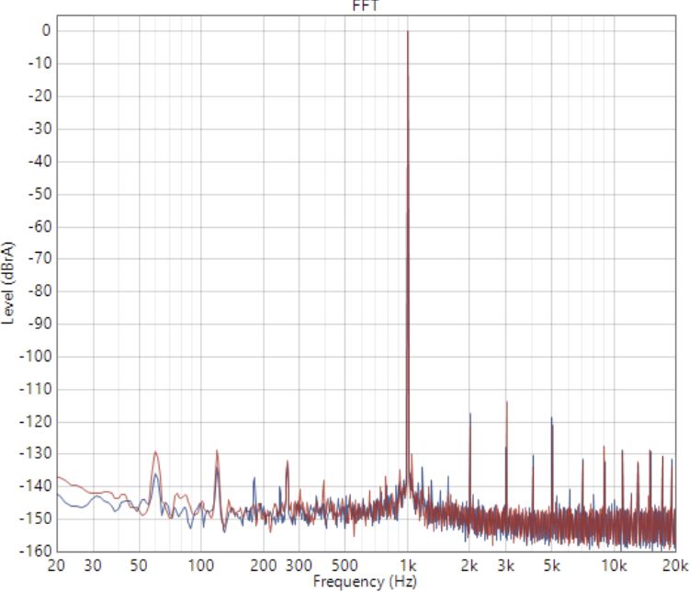Click the 5 kHz harmonic peak tip

click(552, 417)
